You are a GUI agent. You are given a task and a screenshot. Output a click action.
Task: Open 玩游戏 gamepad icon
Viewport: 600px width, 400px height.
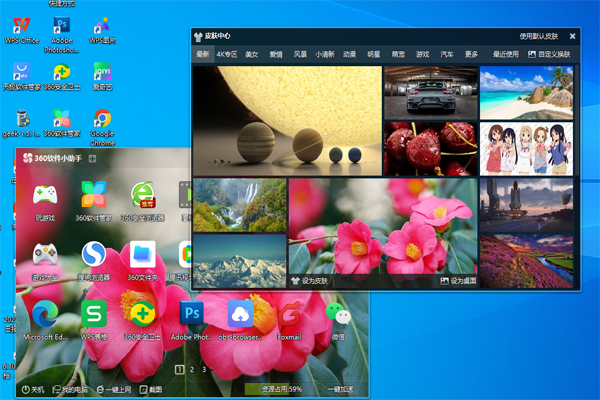click(x=45, y=202)
